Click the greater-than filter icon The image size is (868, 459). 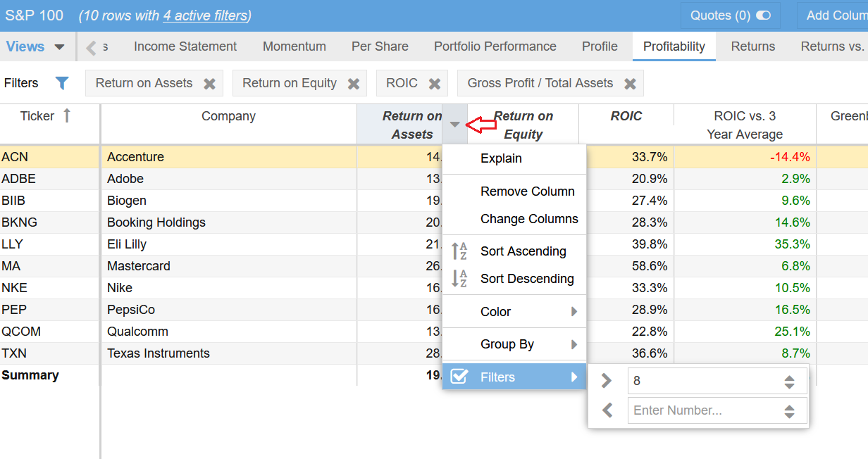click(x=607, y=381)
